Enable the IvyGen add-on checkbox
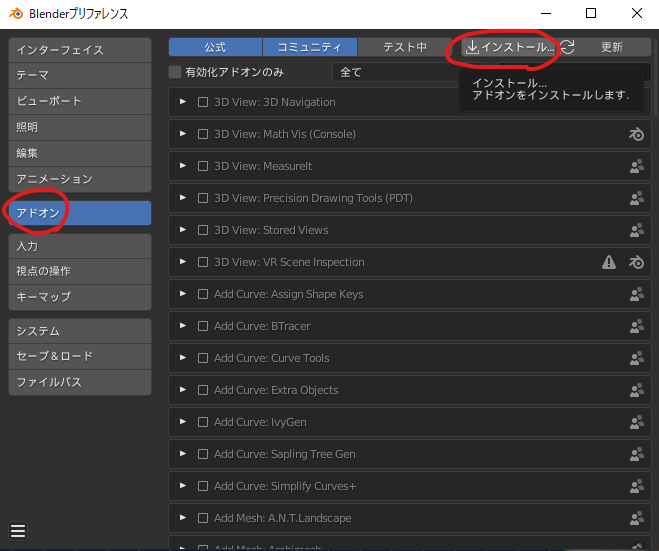 203,422
